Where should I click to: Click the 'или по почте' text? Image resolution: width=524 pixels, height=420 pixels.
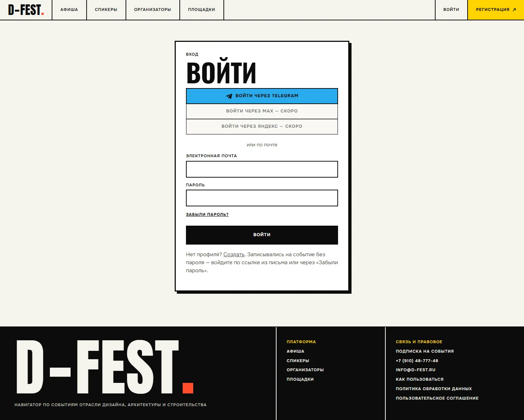[262, 145]
